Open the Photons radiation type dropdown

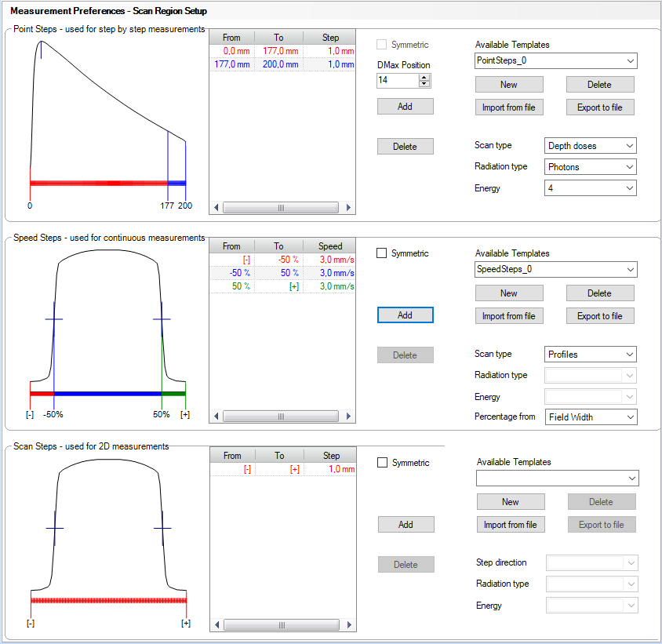[x=590, y=167]
